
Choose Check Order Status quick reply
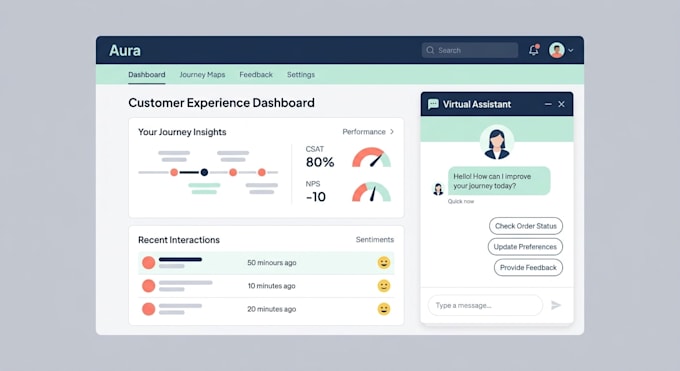(x=526, y=226)
